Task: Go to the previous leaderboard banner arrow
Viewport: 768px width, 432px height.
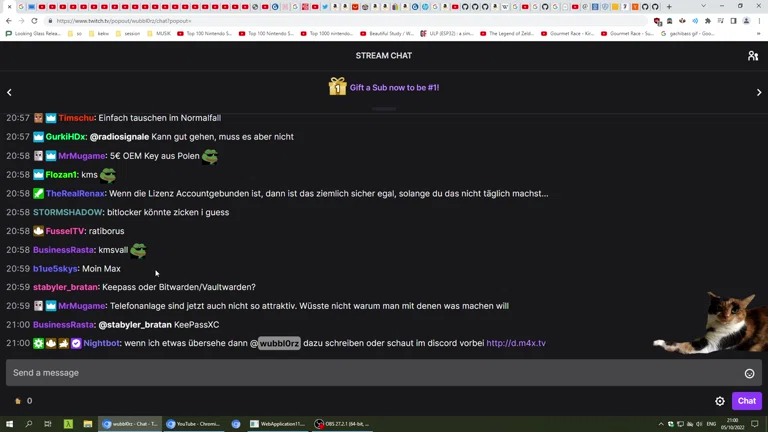Action: [x=9, y=92]
